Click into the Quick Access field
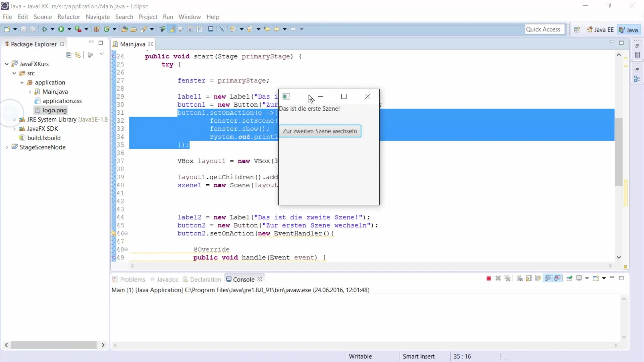This screenshot has height=362, width=644. pos(545,29)
